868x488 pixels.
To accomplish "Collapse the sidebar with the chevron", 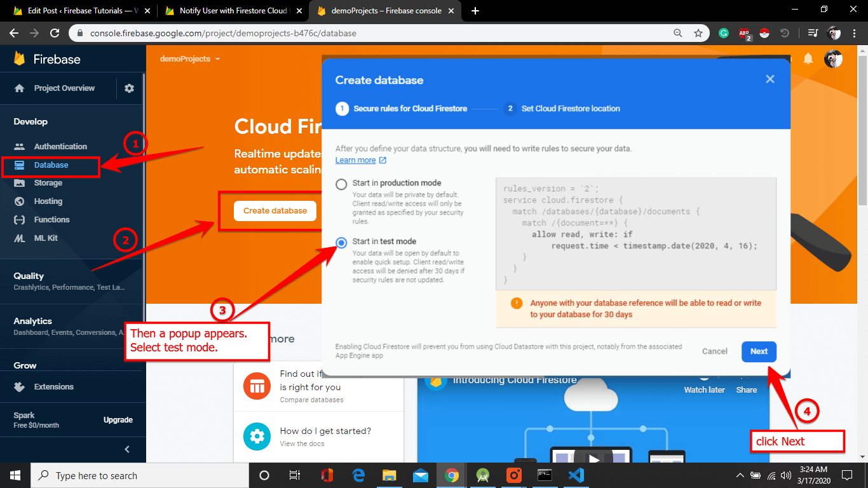I will [x=127, y=449].
